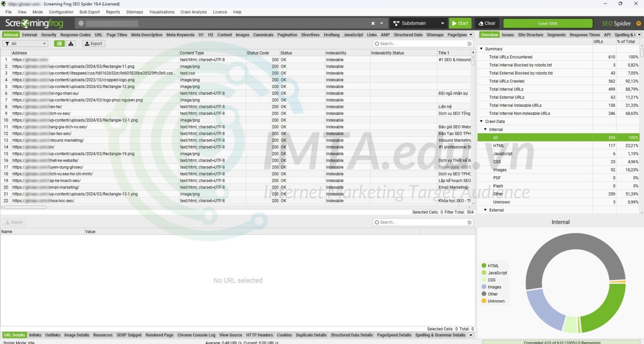Click the app icon in title bar
Screen dimensions: 644x344
pos(3,4)
